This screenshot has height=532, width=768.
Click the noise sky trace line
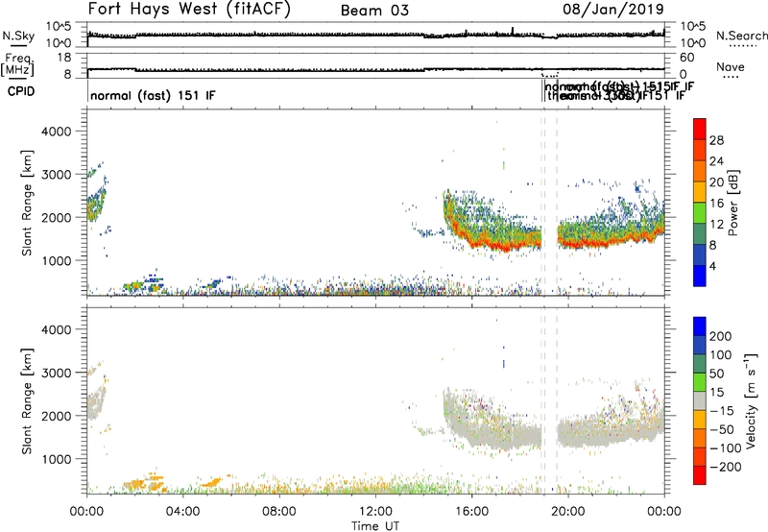tap(375, 35)
